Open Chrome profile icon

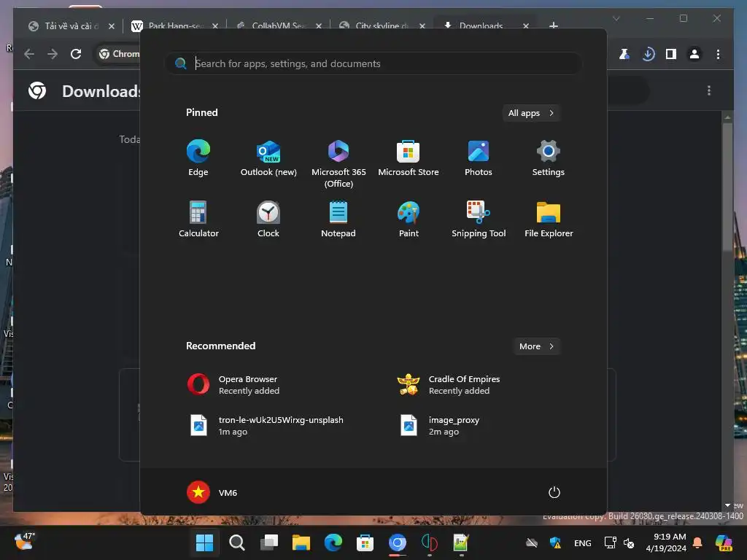coord(694,54)
